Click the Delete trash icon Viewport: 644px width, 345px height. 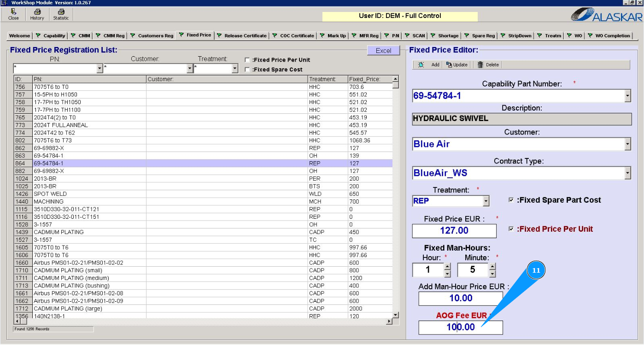tap(480, 65)
